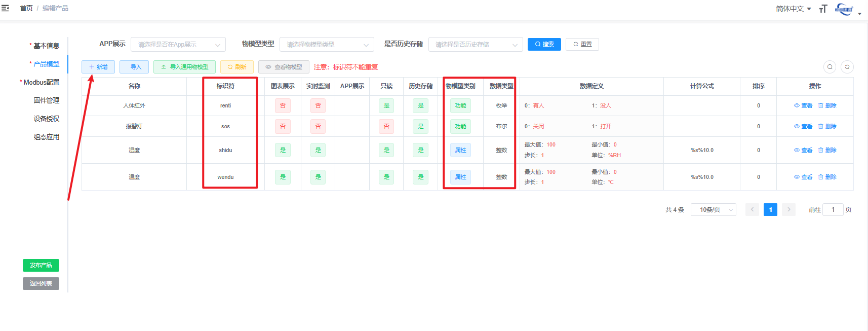The image size is (868, 331).
Task: Select the 固件管理 tab
Action: pyautogui.click(x=46, y=100)
